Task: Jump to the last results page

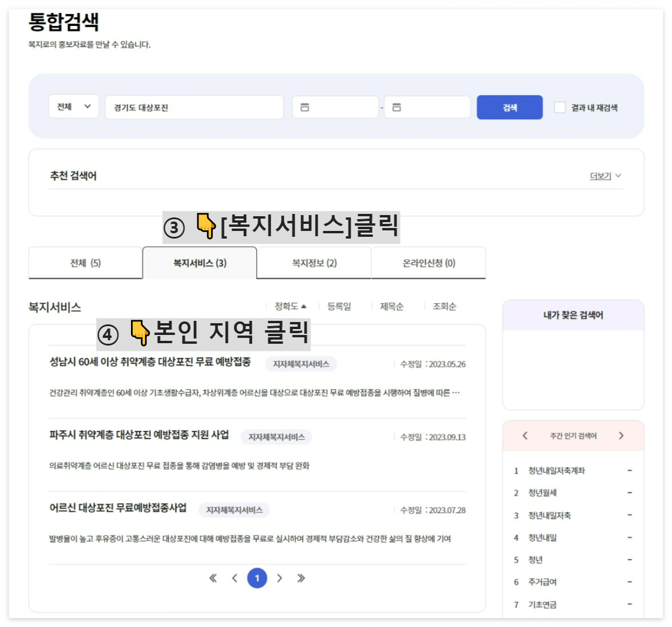Action: (x=301, y=578)
